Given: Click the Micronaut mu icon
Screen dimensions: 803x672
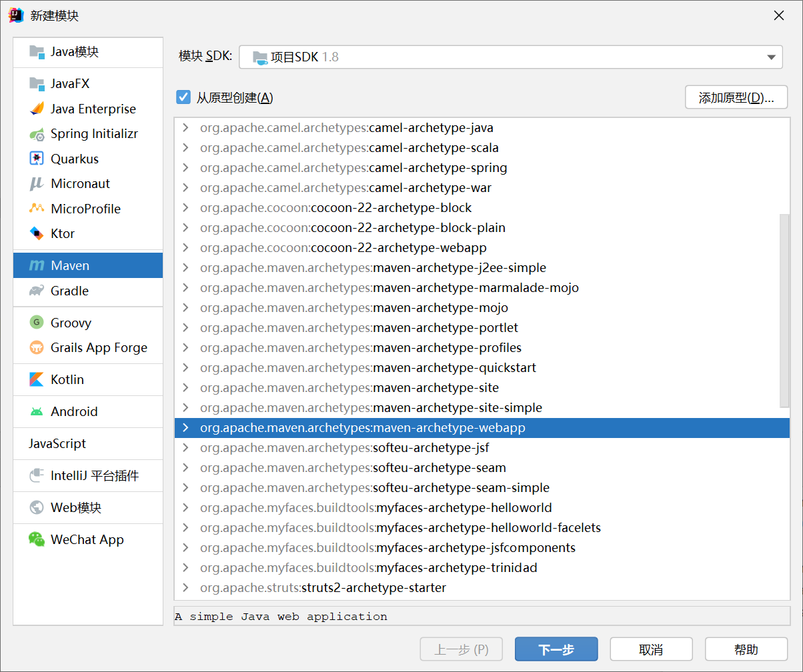Looking at the screenshot, I should [37, 183].
